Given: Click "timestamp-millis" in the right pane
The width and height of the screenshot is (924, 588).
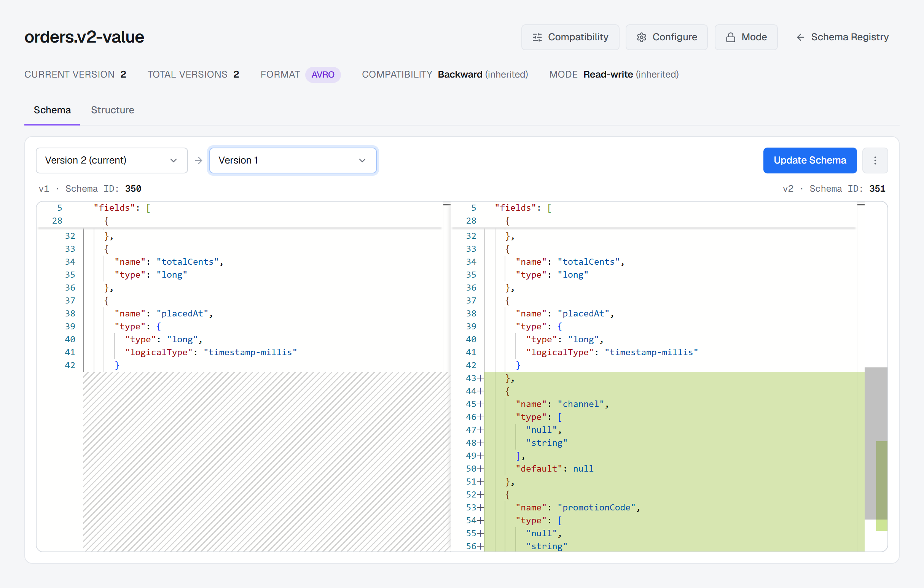Looking at the screenshot, I should [651, 352].
